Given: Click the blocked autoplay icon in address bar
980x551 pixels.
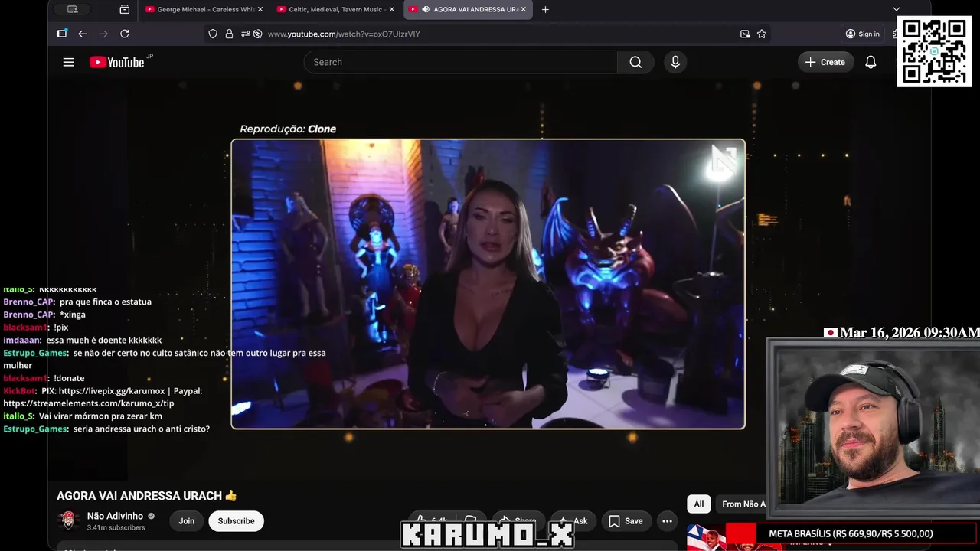Looking at the screenshot, I should (x=258, y=34).
